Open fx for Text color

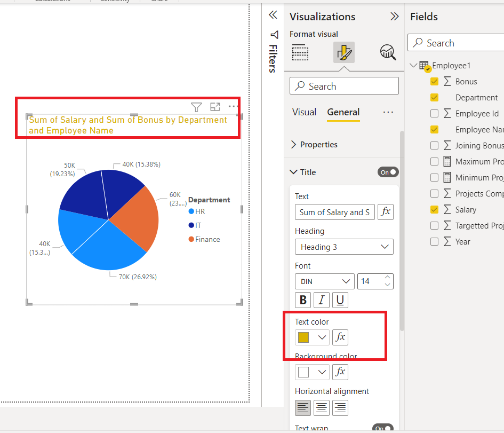pos(340,337)
